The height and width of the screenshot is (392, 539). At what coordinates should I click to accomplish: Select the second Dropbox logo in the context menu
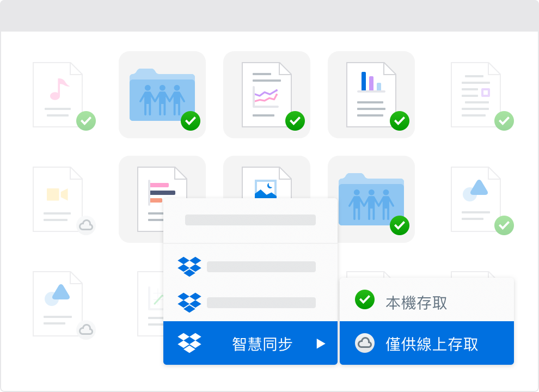coord(190,303)
